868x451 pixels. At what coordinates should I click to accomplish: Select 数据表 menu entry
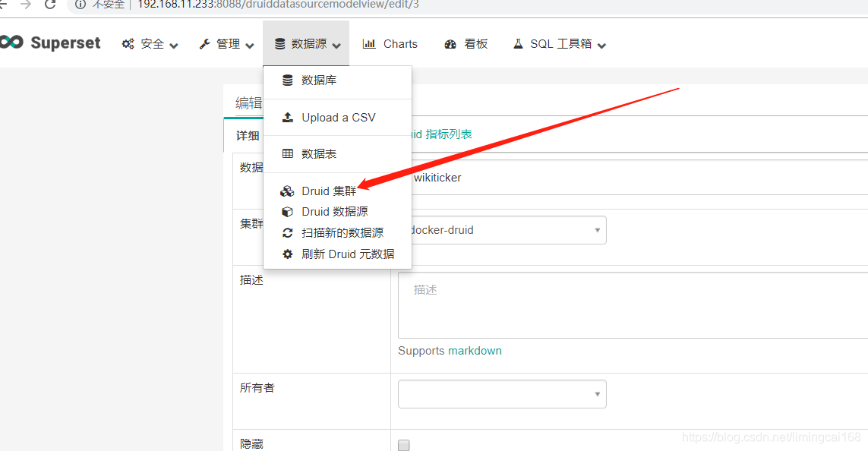[x=337, y=154]
